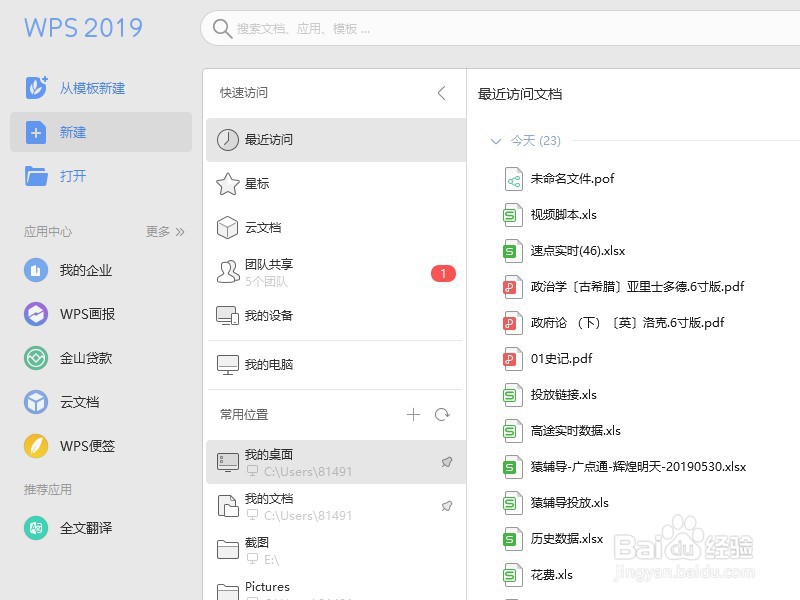Screen dimensions: 800x600
Task: Open the Pictures folder location
Action: tap(336, 587)
